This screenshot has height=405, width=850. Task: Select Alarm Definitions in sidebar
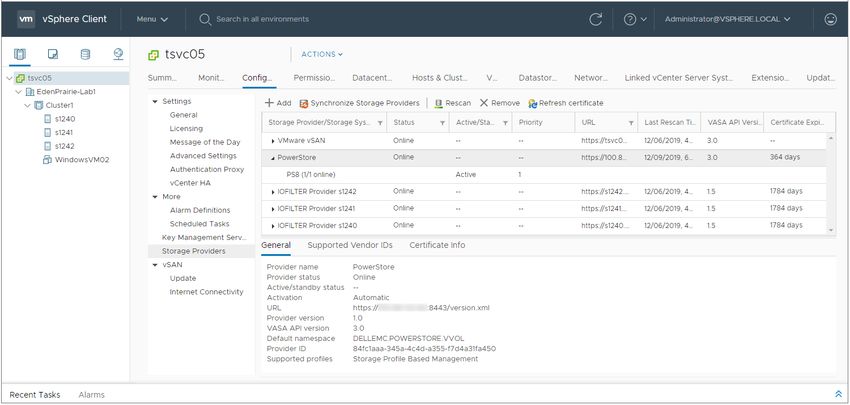pos(199,210)
